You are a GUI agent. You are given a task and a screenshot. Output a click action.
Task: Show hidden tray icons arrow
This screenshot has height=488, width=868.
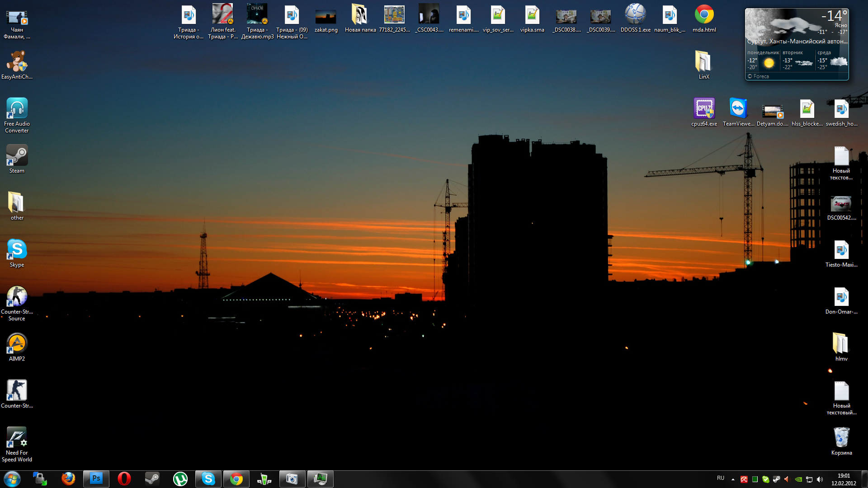[x=733, y=479]
